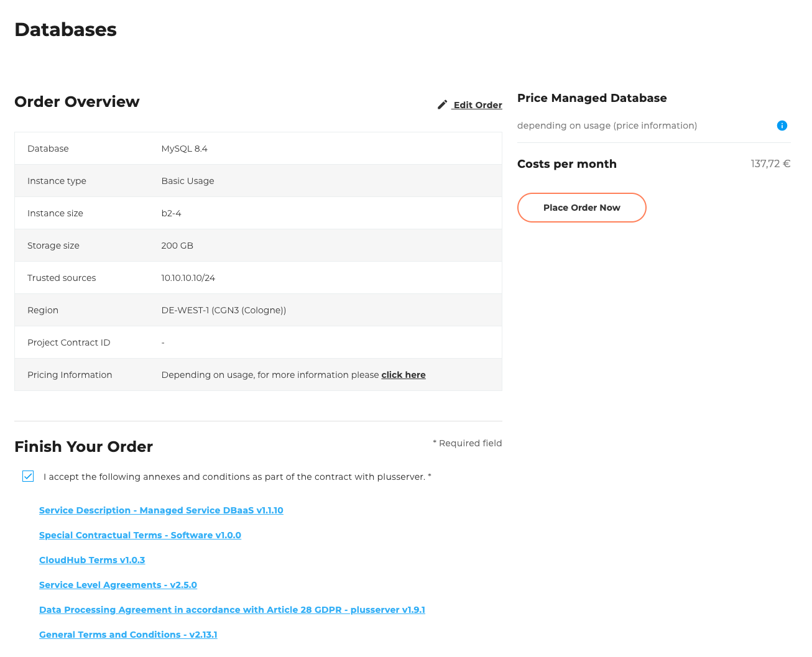812x657 pixels.
Task: Open the CloudHub Terms v1.0.3 document
Action: (91, 559)
